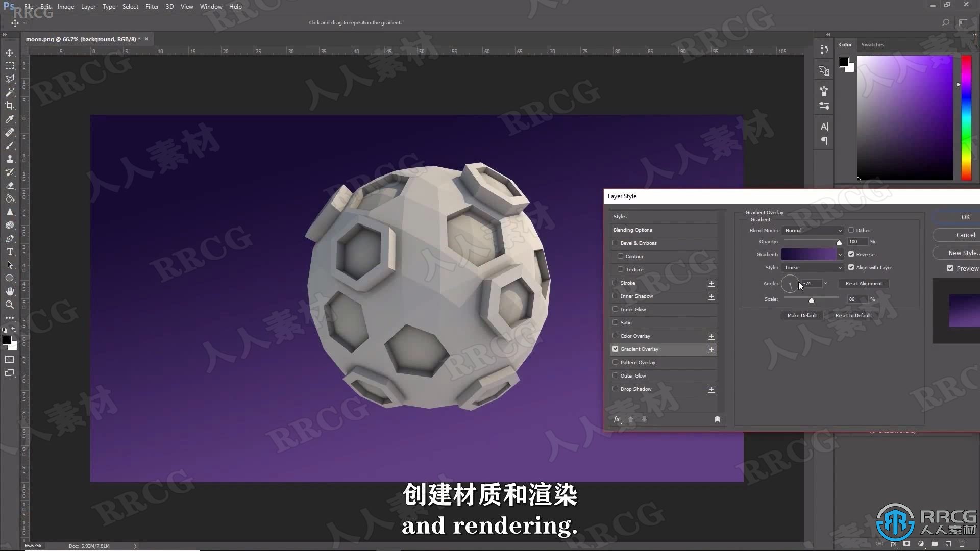The width and height of the screenshot is (980, 551).
Task: Open the View menu
Action: (x=187, y=6)
